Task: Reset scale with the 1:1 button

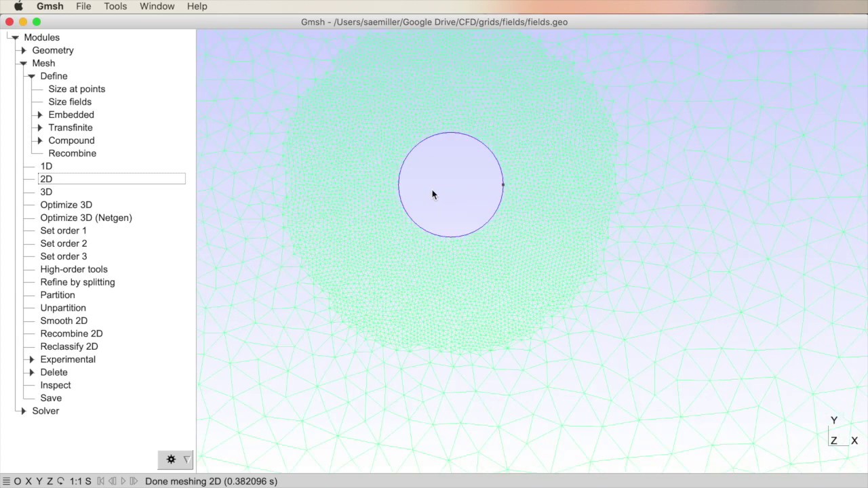Action: tap(76, 481)
